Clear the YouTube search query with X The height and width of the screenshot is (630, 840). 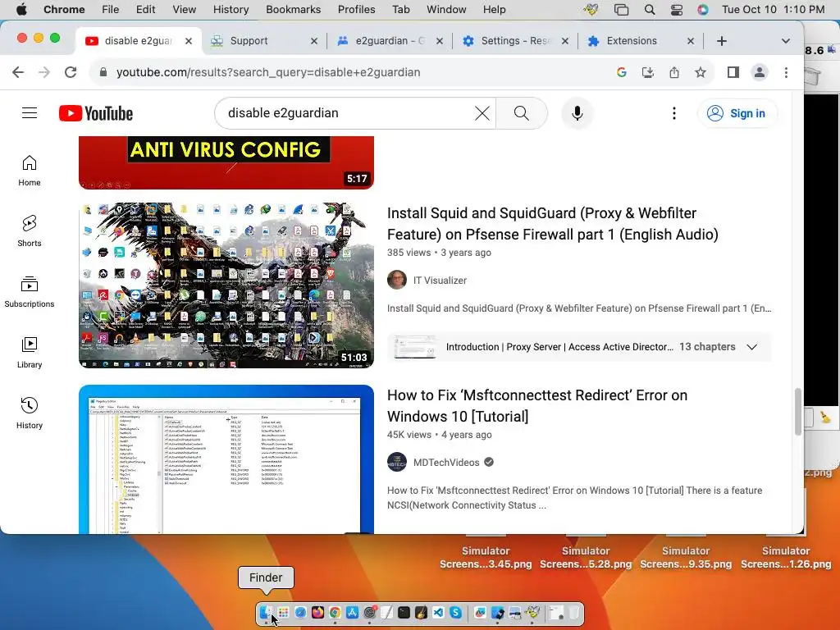(482, 113)
